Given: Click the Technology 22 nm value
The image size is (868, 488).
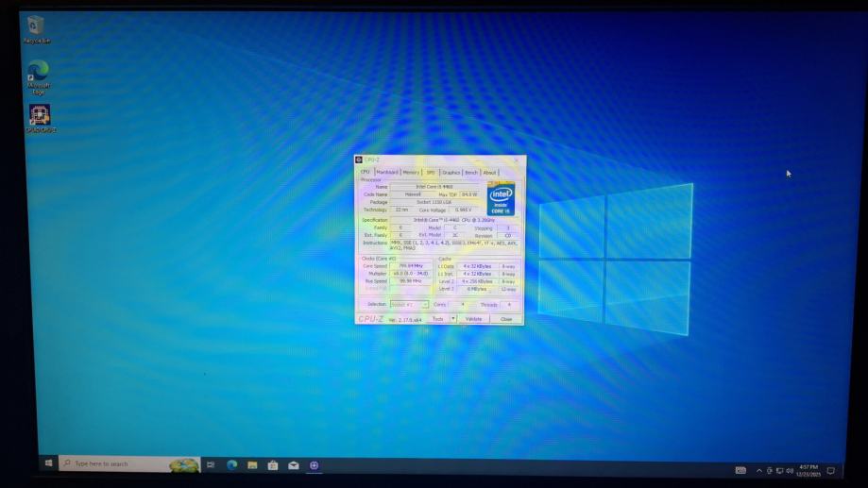Looking at the screenshot, I should 402,210.
